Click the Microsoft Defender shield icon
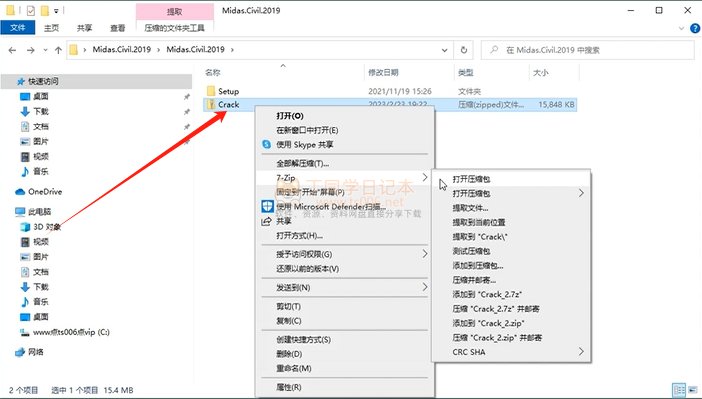This screenshot has width=702, height=399. click(267, 206)
